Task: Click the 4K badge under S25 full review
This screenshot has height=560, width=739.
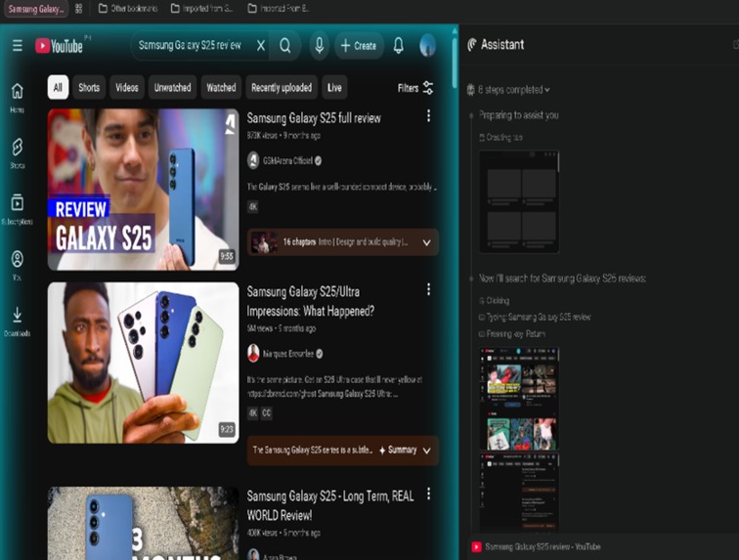Action: (252, 206)
